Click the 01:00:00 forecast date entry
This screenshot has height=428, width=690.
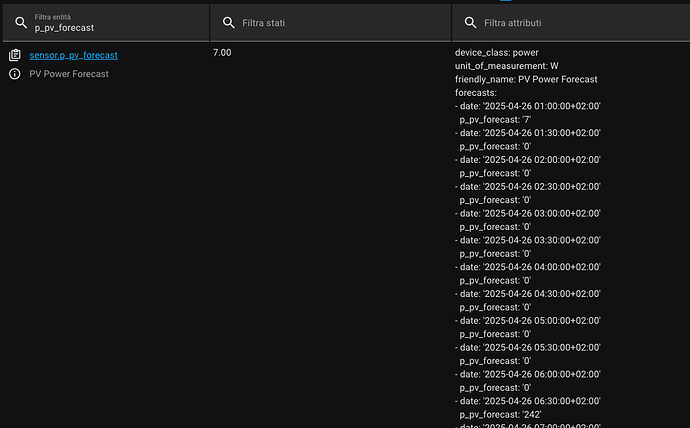532,106
